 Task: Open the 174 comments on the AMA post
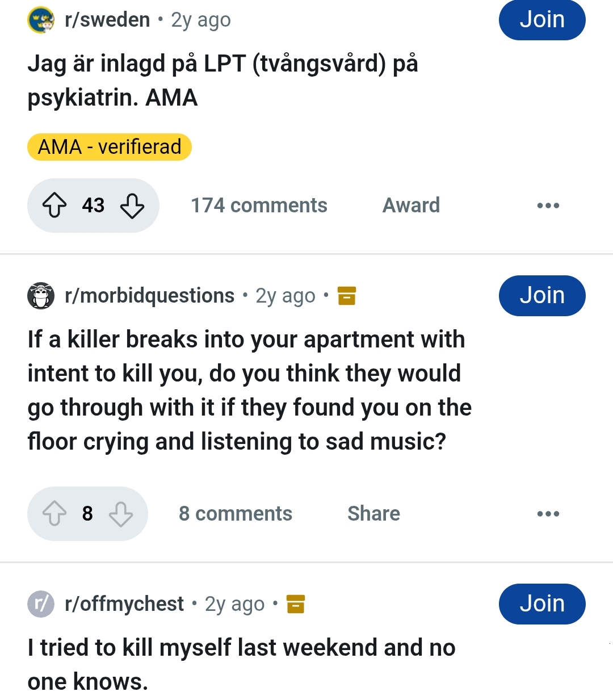pyautogui.click(x=259, y=206)
